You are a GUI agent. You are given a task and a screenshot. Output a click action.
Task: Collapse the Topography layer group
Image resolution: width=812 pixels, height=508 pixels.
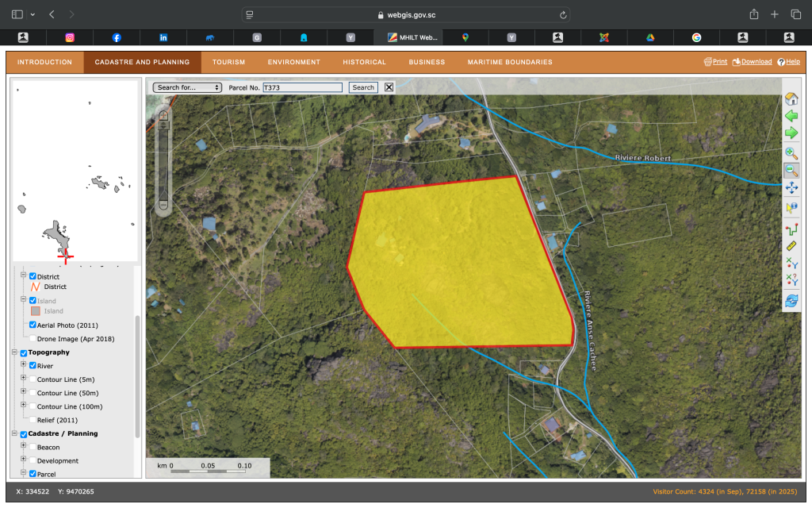point(14,352)
